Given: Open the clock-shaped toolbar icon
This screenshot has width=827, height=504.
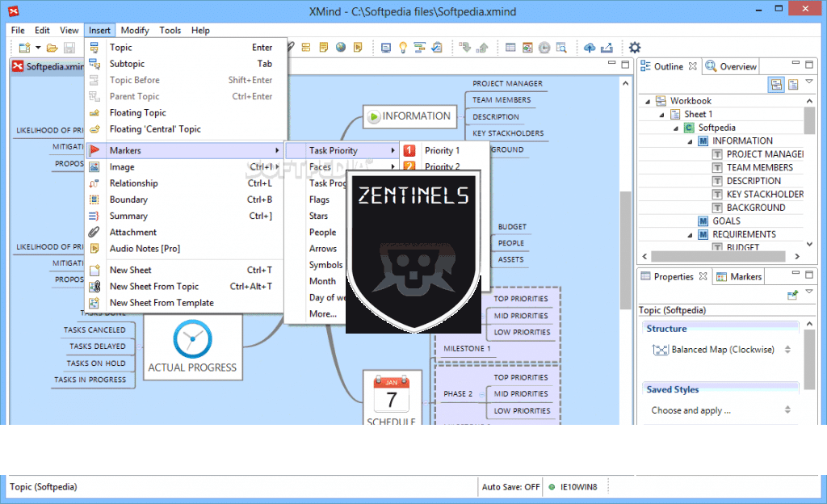Looking at the screenshot, I should coord(544,48).
